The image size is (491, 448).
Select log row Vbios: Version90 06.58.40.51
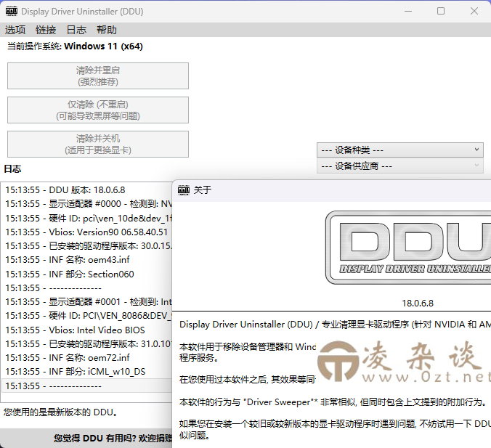pyautogui.click(x=86, y=232)
